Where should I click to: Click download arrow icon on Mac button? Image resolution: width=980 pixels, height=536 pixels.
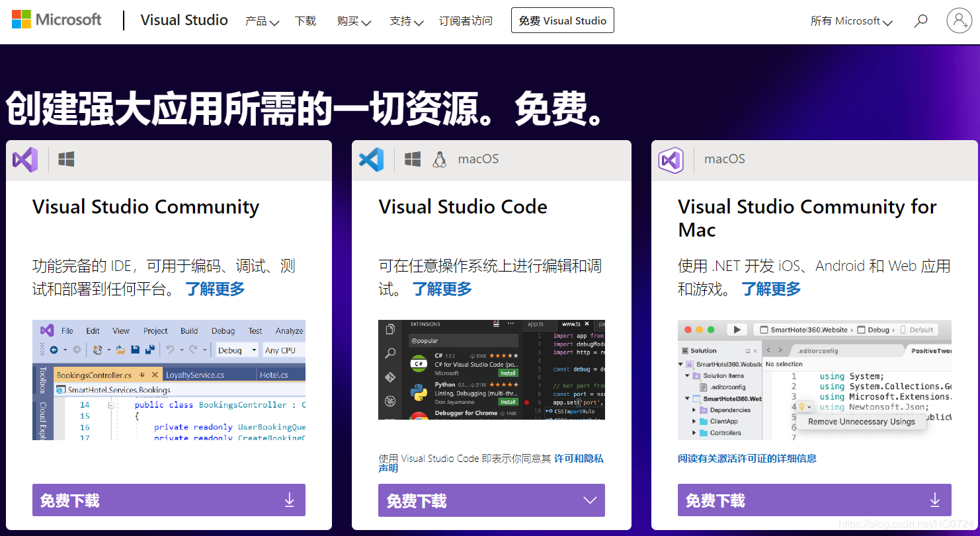point(934,500)
